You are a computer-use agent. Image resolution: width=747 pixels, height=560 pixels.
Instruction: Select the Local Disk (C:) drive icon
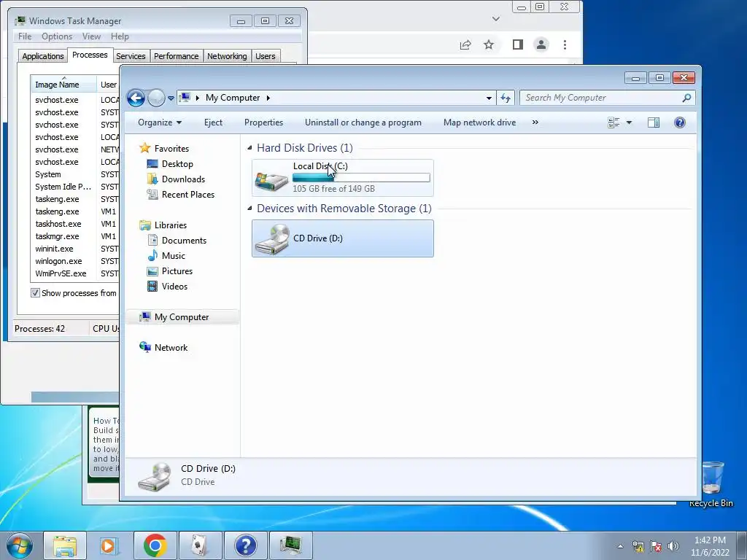(271, 181)
